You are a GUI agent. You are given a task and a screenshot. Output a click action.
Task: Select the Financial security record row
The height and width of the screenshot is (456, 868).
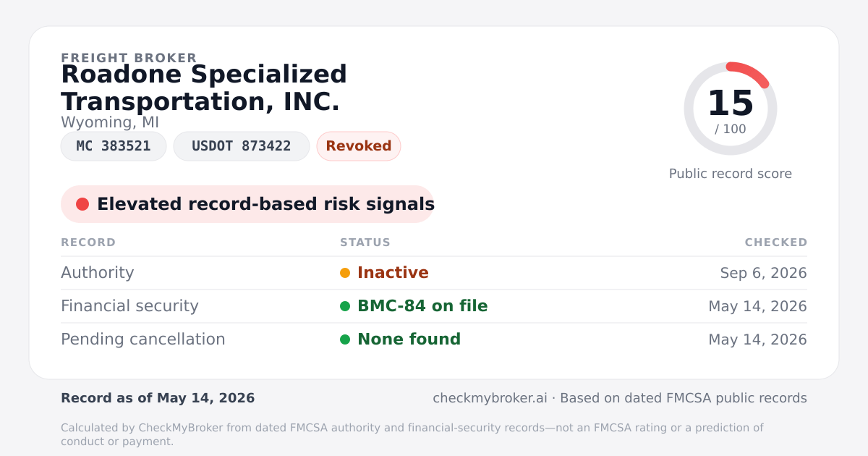[434, 306]
